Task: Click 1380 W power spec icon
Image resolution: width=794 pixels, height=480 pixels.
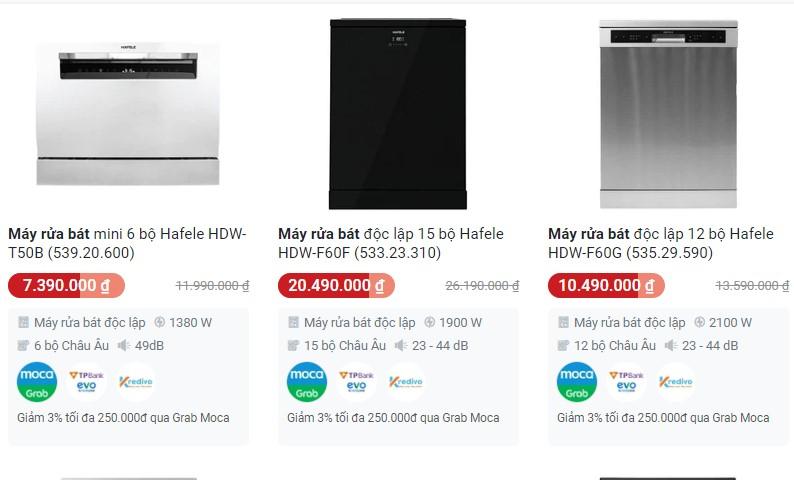Action: pos(160,322)
